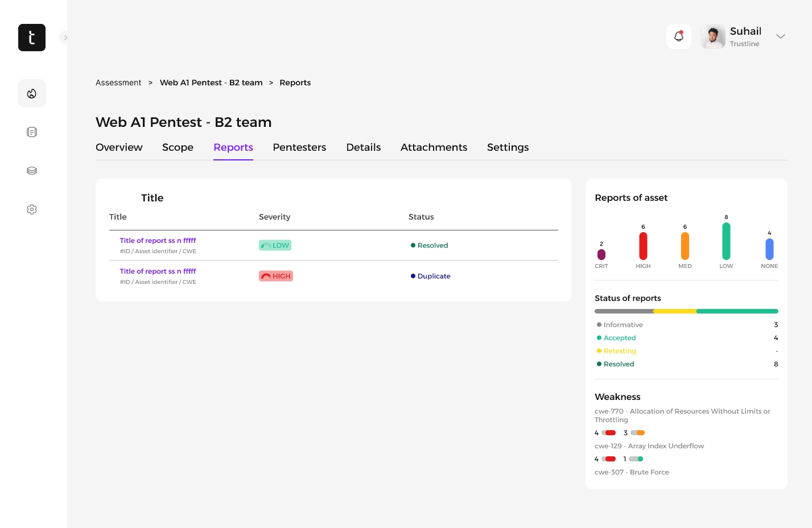
Task: Open the document list icon in sidebar
Action: [x=32, y=132]
